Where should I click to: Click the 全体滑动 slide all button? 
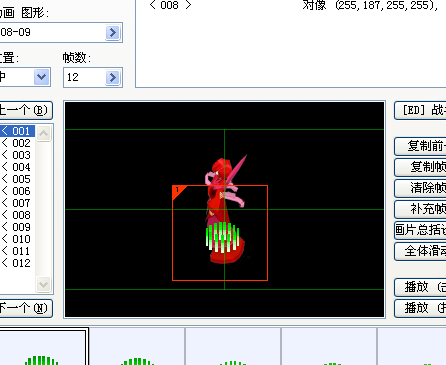420,251
